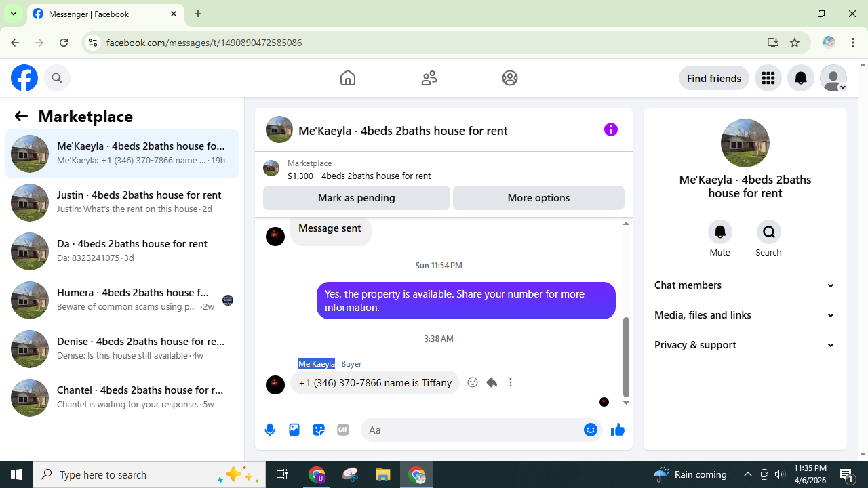This screenshot has height=488, width=868.
Task: Click the Aa message input field
Action: click(471, 430)
